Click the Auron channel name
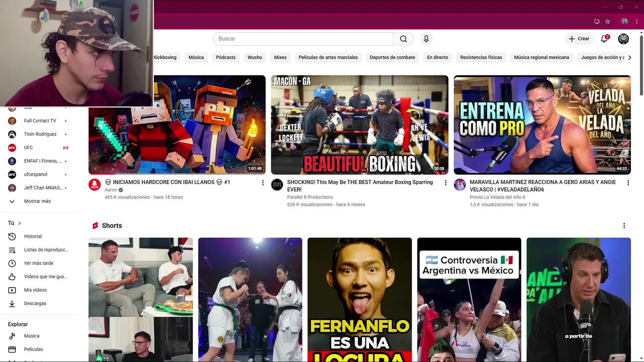The height and width of the screenshot is (362, 644). click(x=111, y=190)
